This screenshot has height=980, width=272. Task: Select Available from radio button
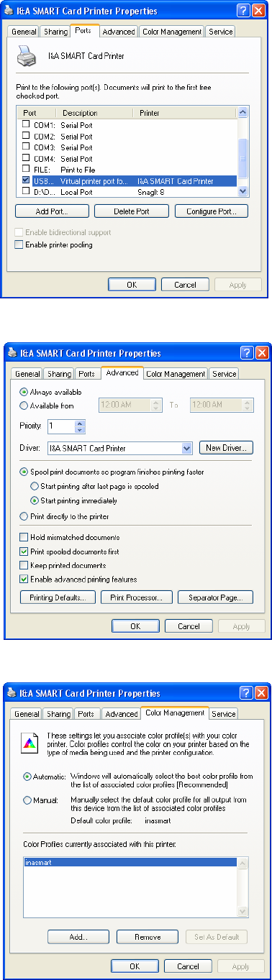pyautogui.click(x=23, y=406)
